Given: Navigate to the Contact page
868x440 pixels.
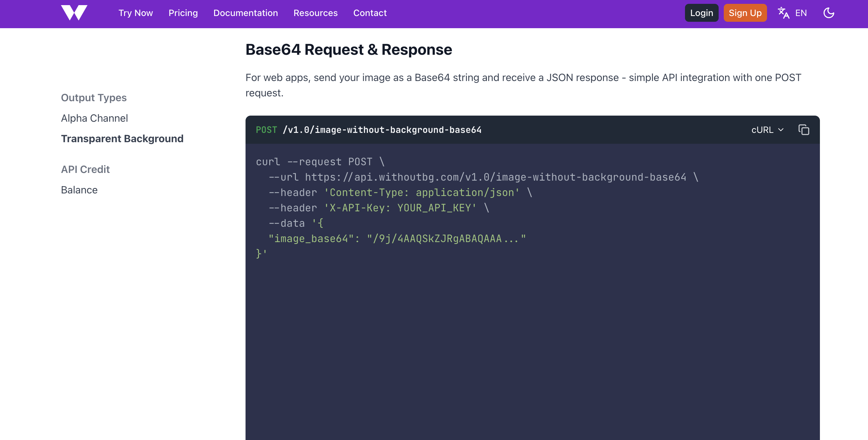Looking at the screenshot, I should (x=370, y=13).
